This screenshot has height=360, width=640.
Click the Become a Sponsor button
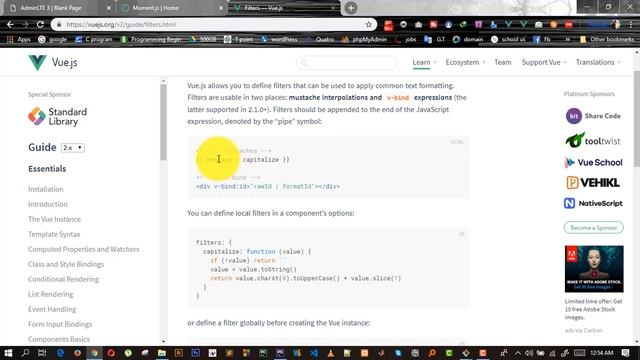pyautogui.click(x=594, y=227)
